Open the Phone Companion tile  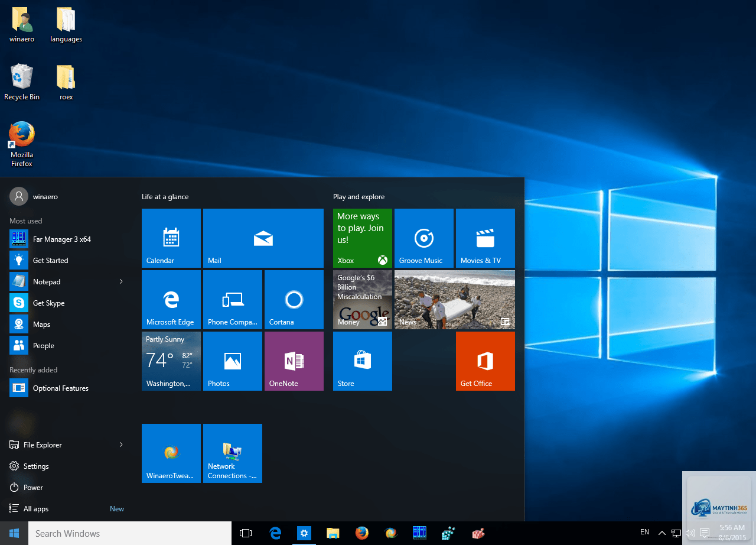233,300
